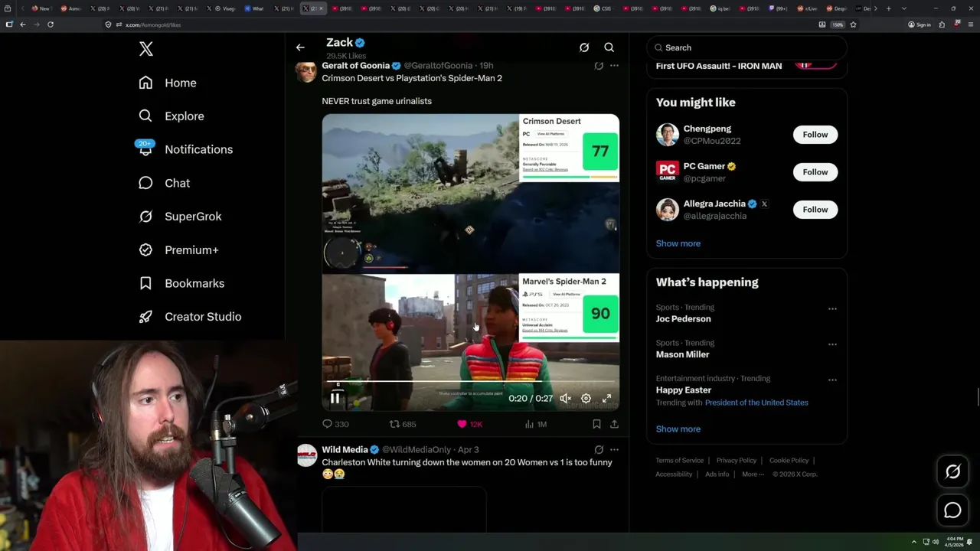
Task: Click the browser back arrow
Action: [x=23, y=24]
